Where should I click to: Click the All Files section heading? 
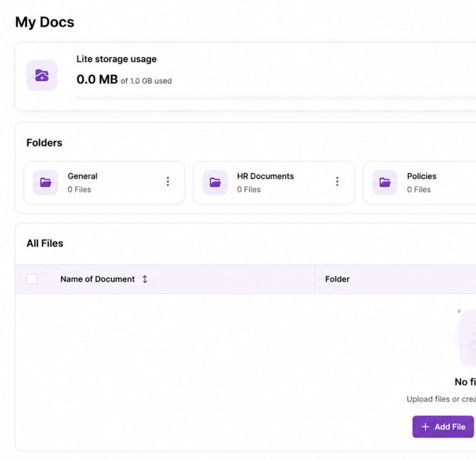[45, 243]
